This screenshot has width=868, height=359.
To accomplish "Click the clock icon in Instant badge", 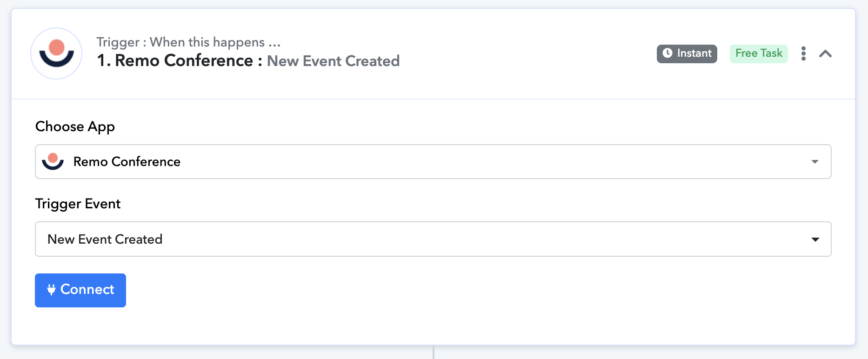I will coord(667,53).
